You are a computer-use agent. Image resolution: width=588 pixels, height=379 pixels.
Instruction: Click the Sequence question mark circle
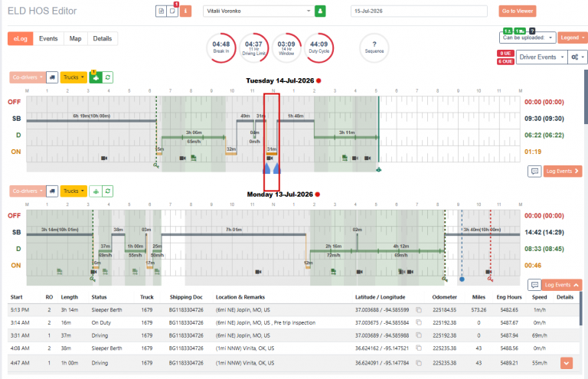point(374,48)
